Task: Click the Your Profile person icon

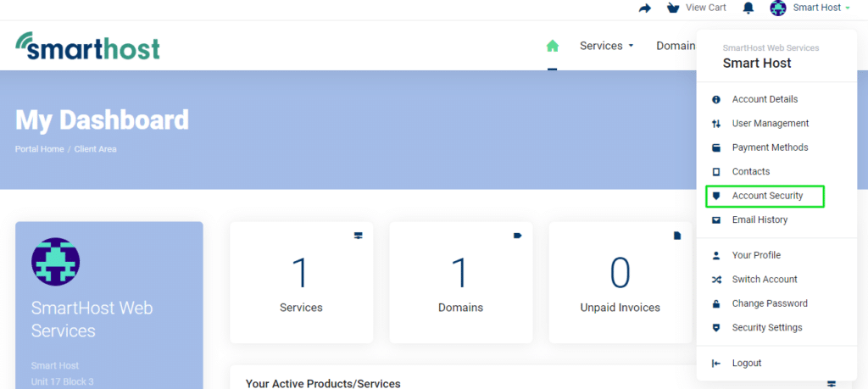Action: (x=716, y=255)
